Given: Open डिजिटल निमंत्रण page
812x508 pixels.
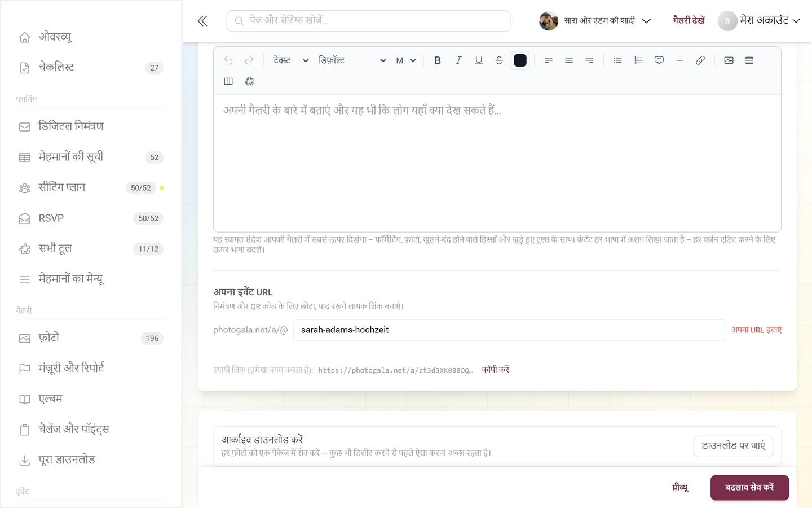Looking at the screenshot, I should (x=91, y=126).
